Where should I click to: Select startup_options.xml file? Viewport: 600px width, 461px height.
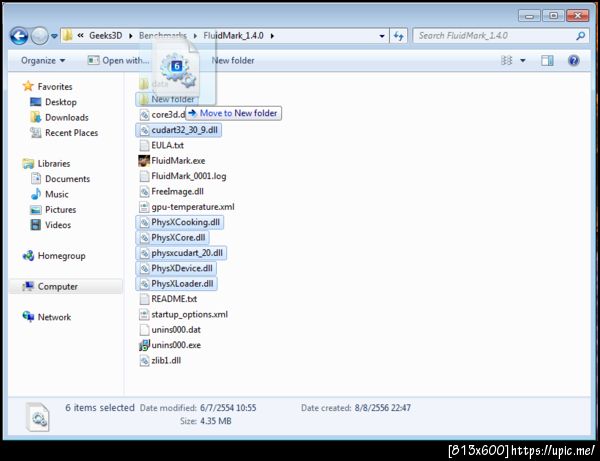point(183,314)
